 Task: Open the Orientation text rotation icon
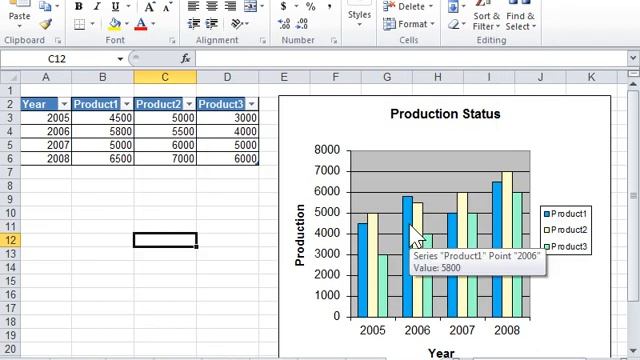coord(237,24)
